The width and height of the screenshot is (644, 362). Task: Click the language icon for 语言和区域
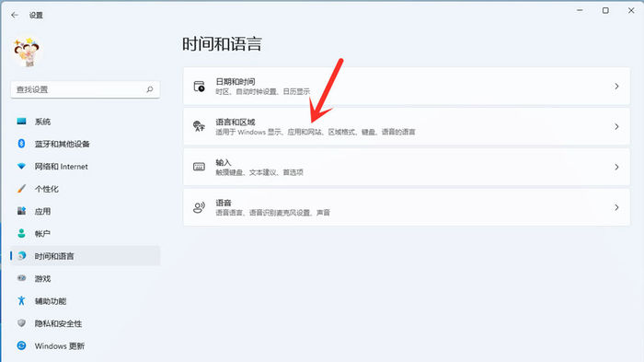click(200, 126)
